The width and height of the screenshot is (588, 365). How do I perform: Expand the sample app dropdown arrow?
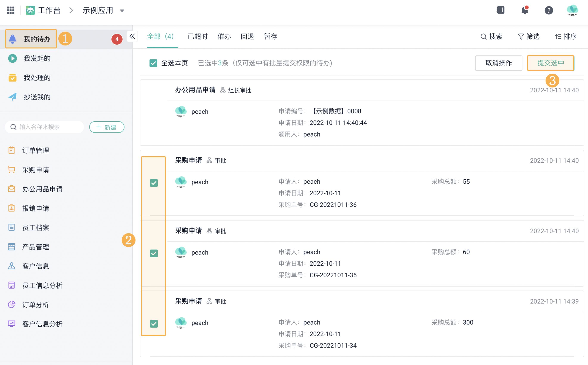(122, 11)
